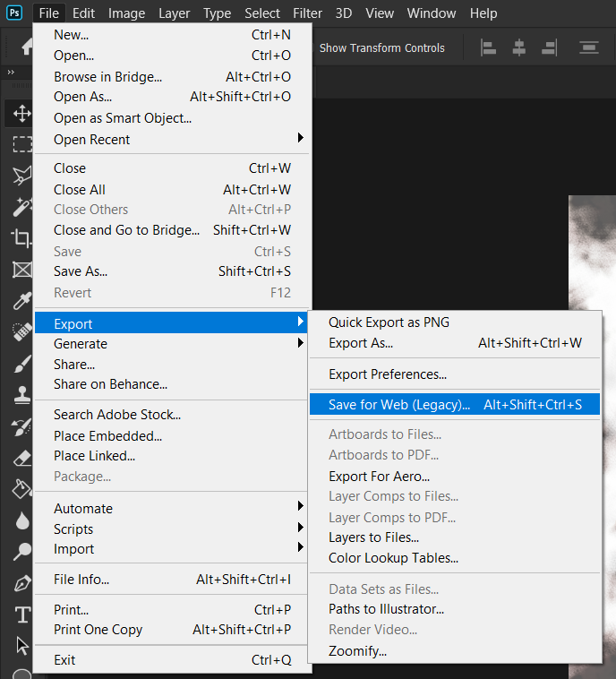
Task: Select the Crop tool
Action: [21, 237]
